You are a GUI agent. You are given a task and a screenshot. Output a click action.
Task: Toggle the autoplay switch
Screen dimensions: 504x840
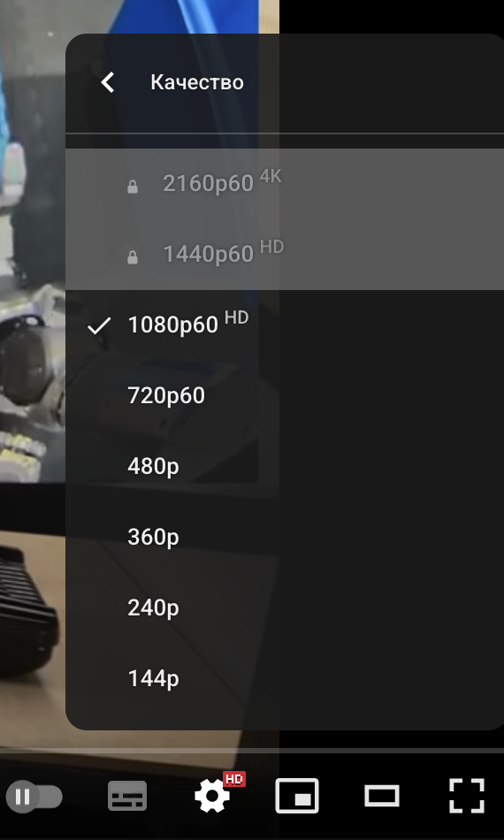click(34, 798)
